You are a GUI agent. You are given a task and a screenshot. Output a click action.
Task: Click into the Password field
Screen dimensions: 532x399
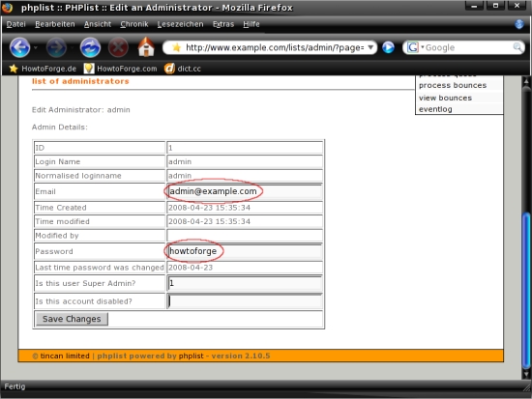tap(245, 251)
